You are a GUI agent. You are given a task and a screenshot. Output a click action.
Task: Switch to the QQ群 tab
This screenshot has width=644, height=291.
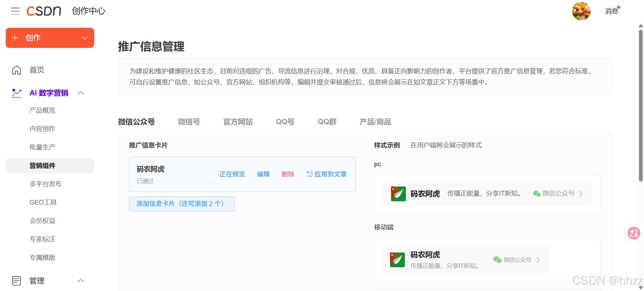click(x=327, y=122)
